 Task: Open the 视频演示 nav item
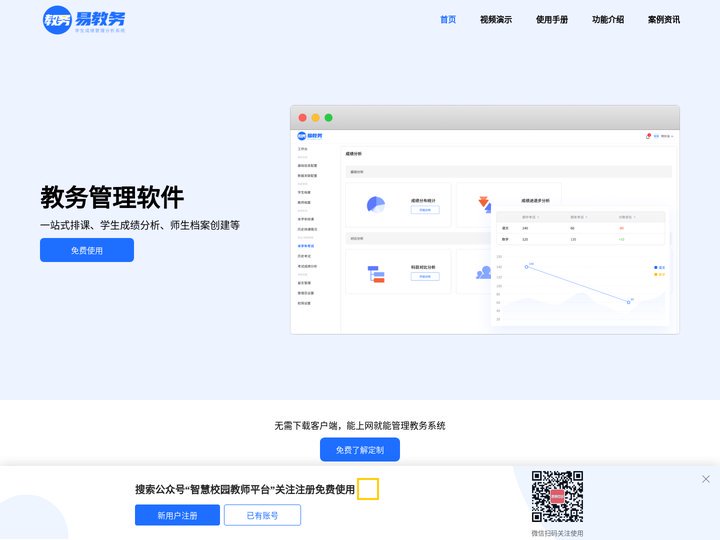(495, 20)
